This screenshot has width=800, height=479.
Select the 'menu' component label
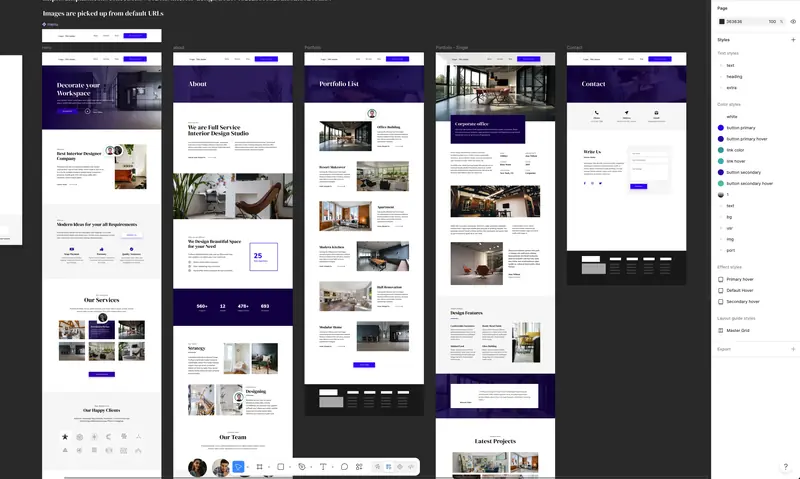point(50,24)
